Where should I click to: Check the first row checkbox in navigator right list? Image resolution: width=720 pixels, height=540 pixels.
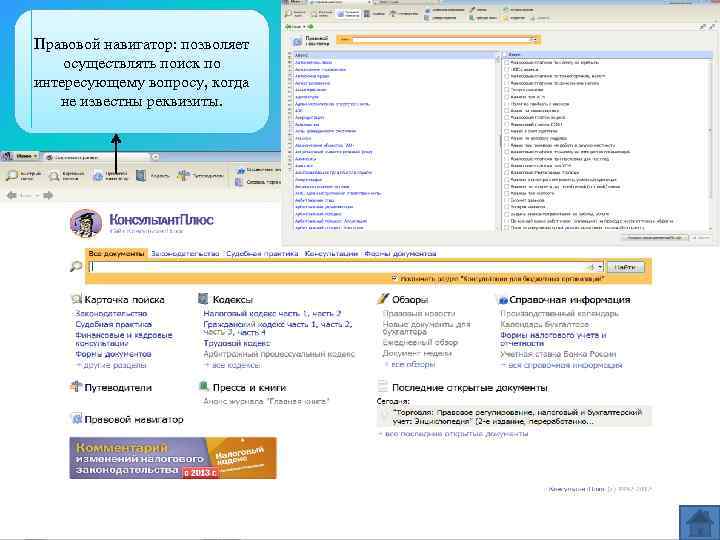pos(507,62)
